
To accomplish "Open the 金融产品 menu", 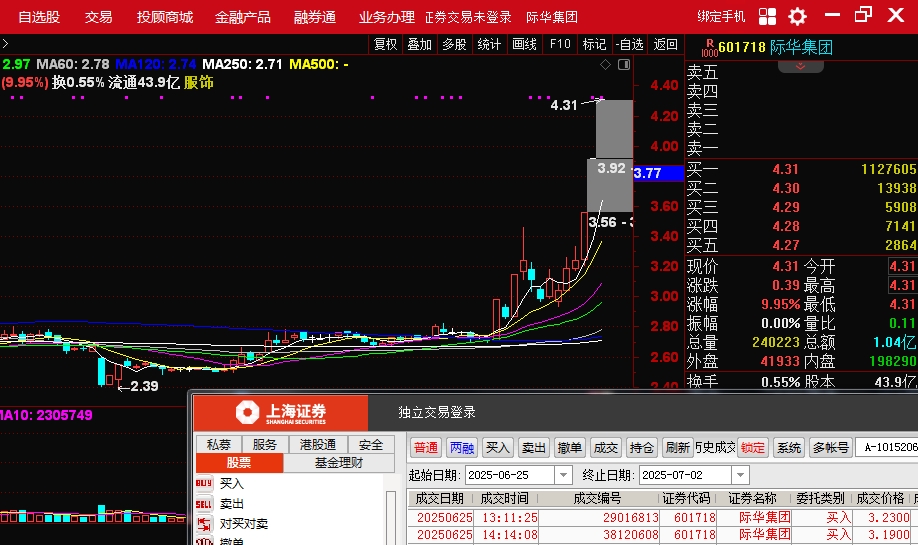I will point(243,17).
